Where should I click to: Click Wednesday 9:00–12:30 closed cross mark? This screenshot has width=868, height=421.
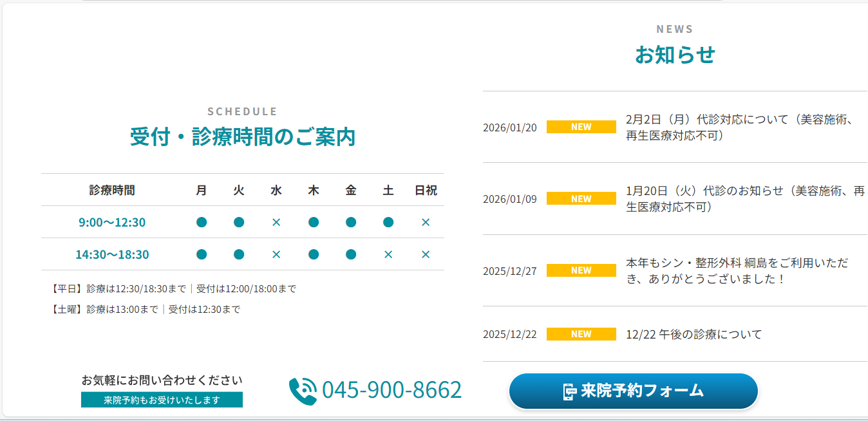[276, 222]
